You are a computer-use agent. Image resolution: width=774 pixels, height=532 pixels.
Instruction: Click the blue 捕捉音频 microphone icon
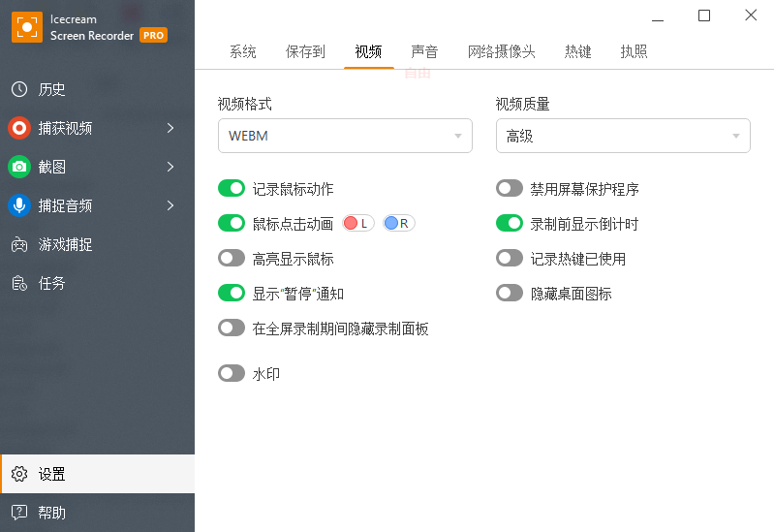[19, 205]
